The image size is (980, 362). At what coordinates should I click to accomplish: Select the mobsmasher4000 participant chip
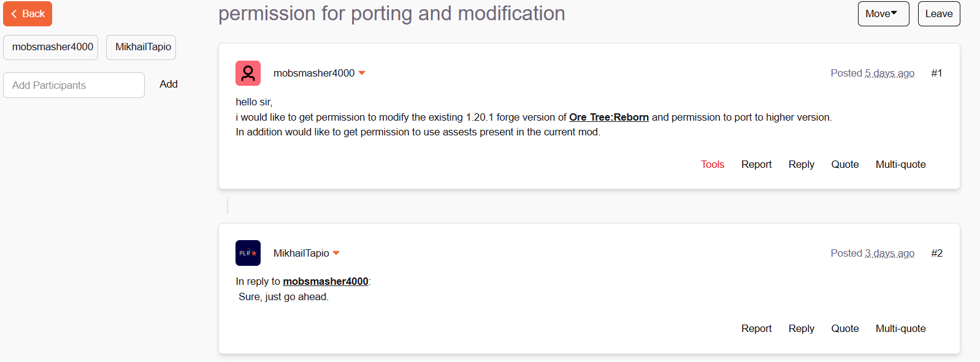[x=51, y=47]
